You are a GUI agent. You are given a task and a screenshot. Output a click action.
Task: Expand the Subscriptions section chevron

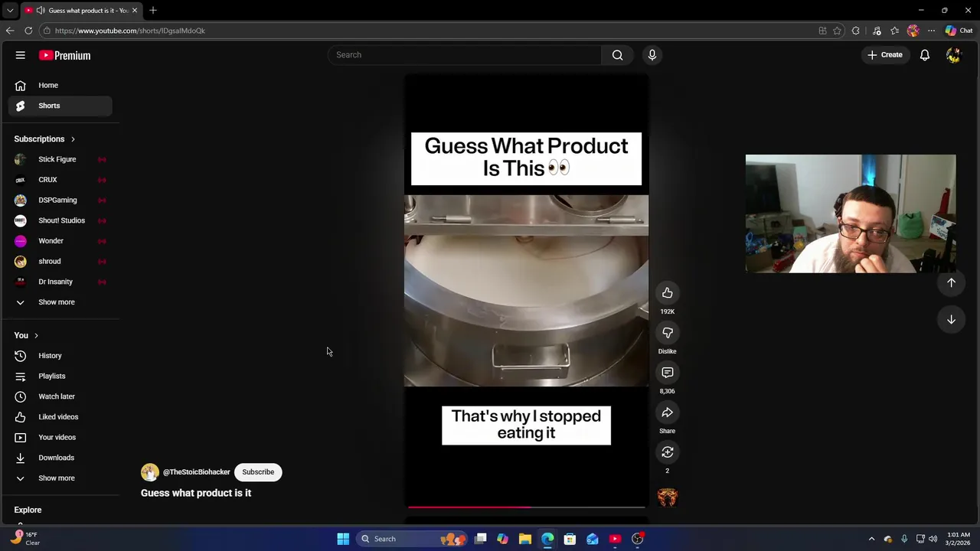coord(73,139)
